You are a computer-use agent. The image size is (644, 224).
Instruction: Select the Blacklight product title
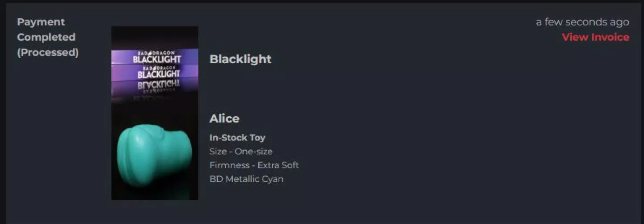(x=240, y=59)
